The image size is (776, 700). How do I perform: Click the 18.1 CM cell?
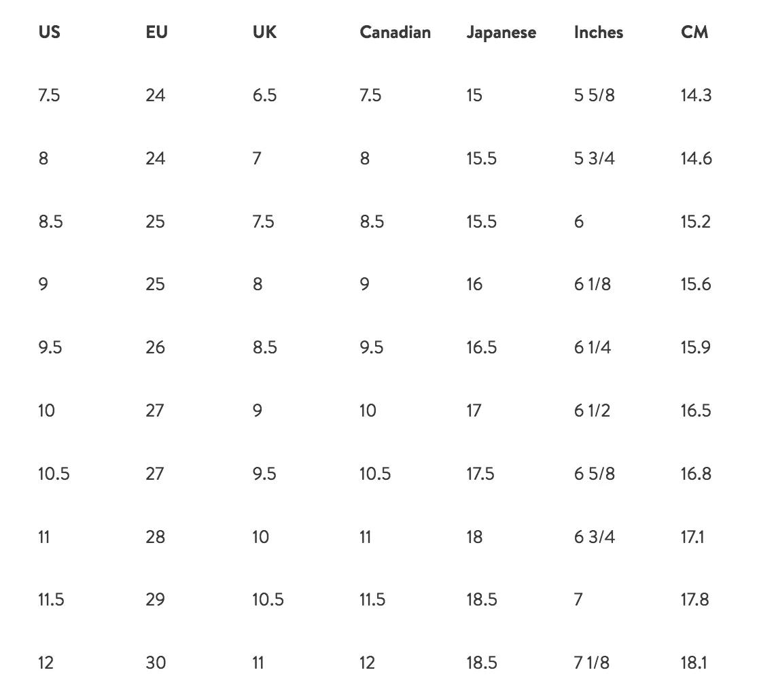694,663
